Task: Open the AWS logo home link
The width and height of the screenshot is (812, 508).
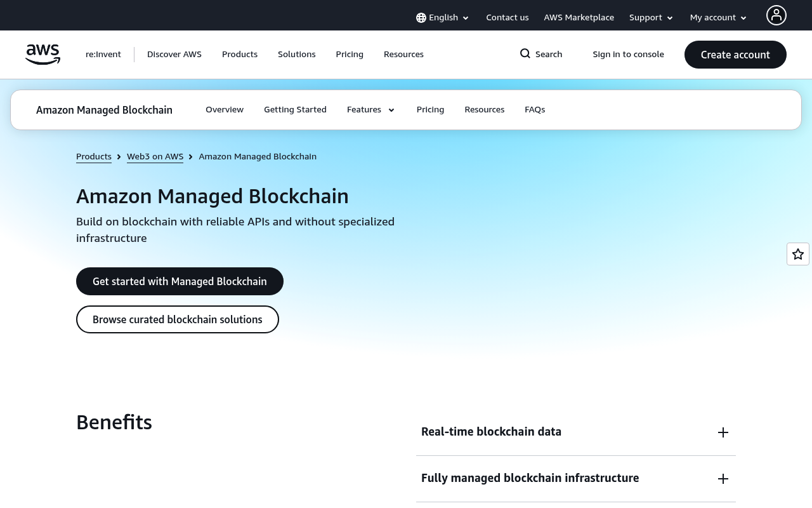Action: 43,55
